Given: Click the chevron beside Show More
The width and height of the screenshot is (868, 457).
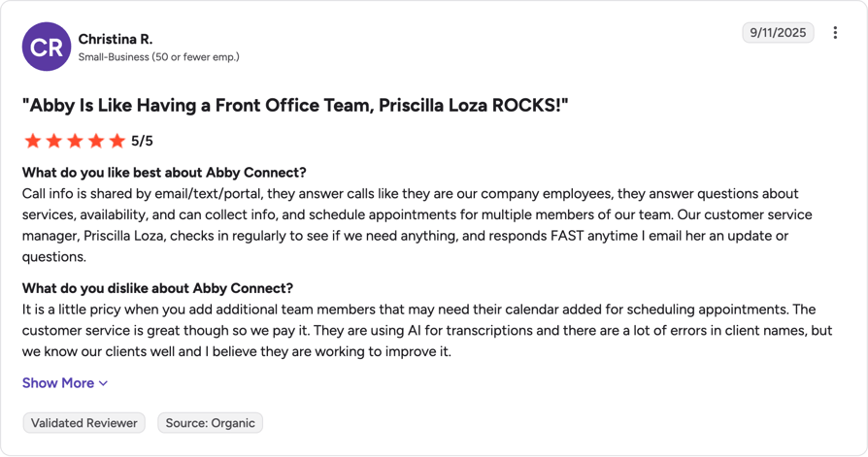Looking at the screenshot, I should click(103, 383).
